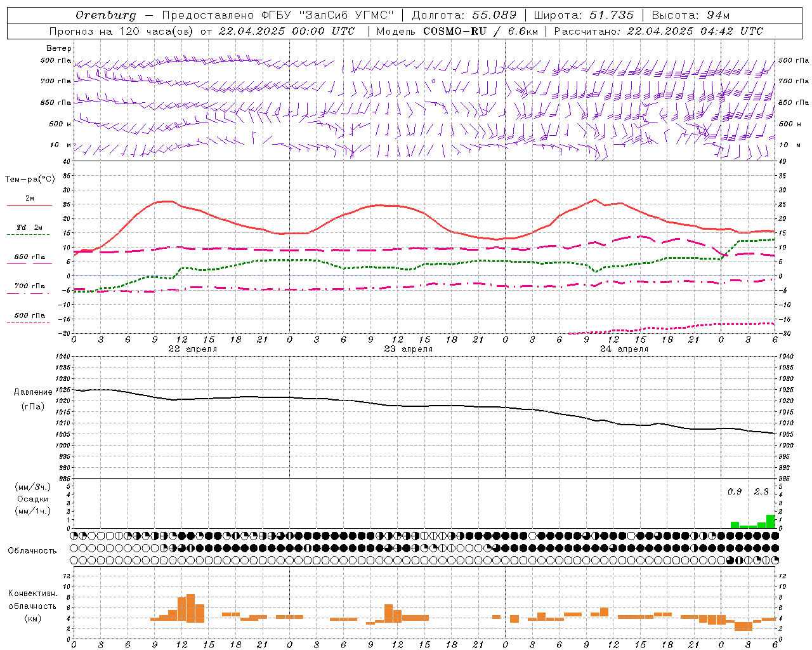Select the text Предоставлено ФГБУ "ЗапСиб УГМС"

[278, 15]
